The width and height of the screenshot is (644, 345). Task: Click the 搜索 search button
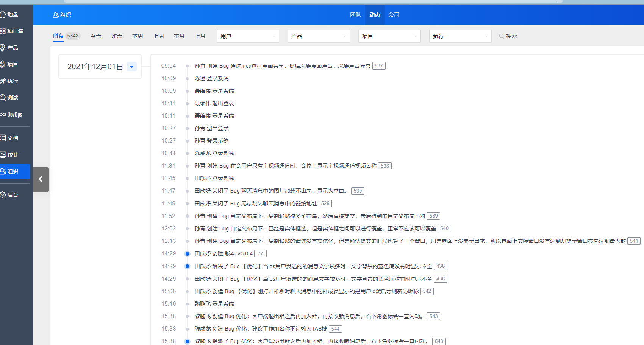[x=508, y=36]
